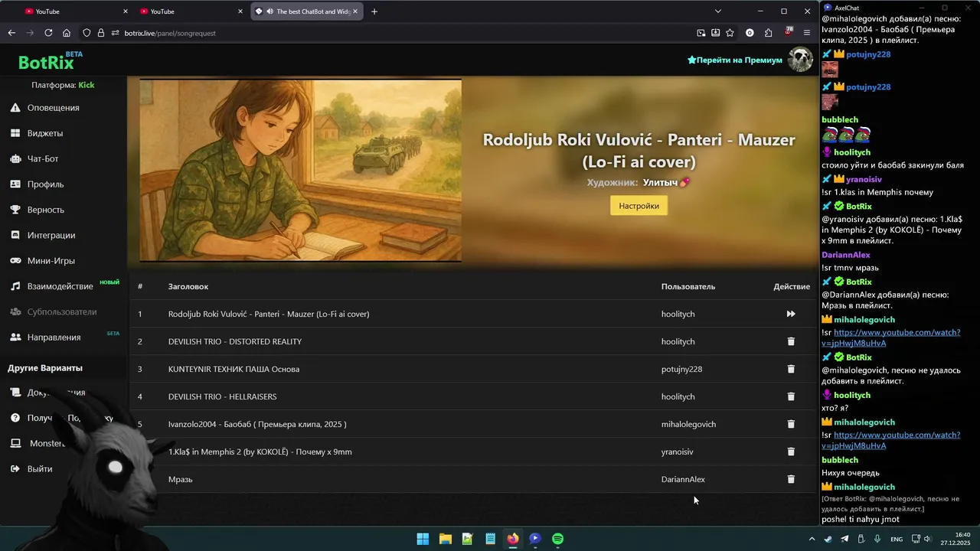Open Направления beta section

coord(54,337)
